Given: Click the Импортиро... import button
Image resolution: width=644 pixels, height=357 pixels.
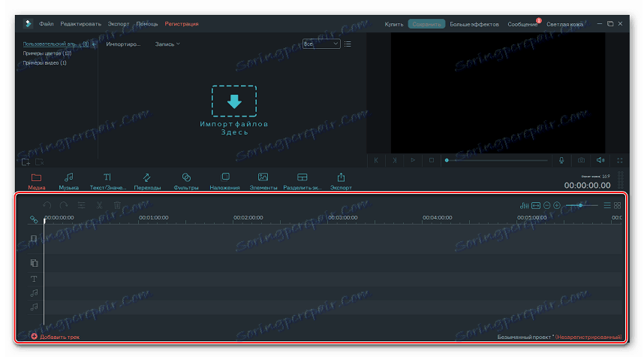Looking at the screenshot, I should point(123,44).
